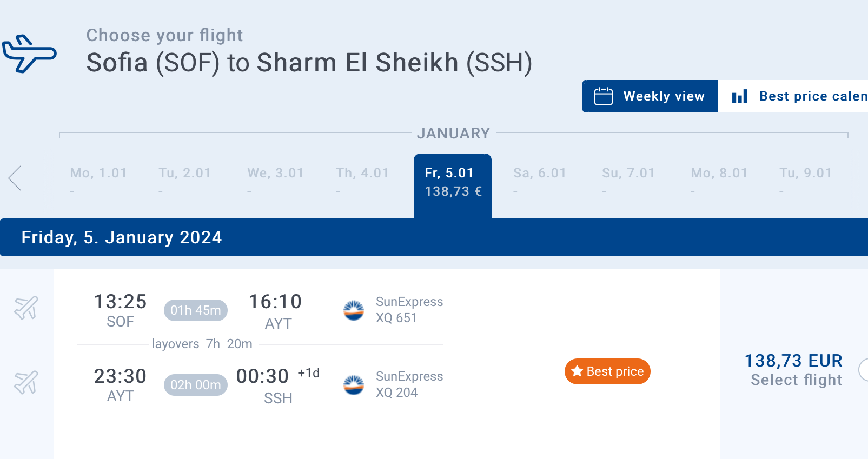Click the airplane icon beside the page title

click(29, 54)
